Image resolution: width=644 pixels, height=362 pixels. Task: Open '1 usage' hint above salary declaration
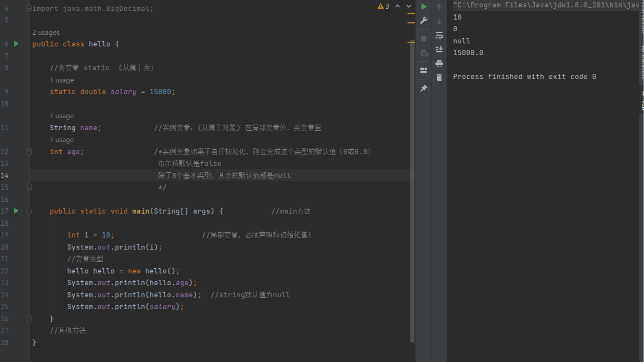tap(62, 80)
